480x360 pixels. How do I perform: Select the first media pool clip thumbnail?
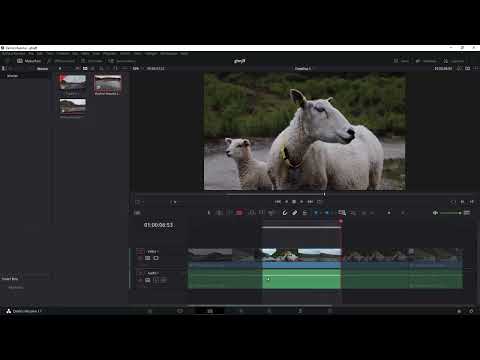[73, 83]
